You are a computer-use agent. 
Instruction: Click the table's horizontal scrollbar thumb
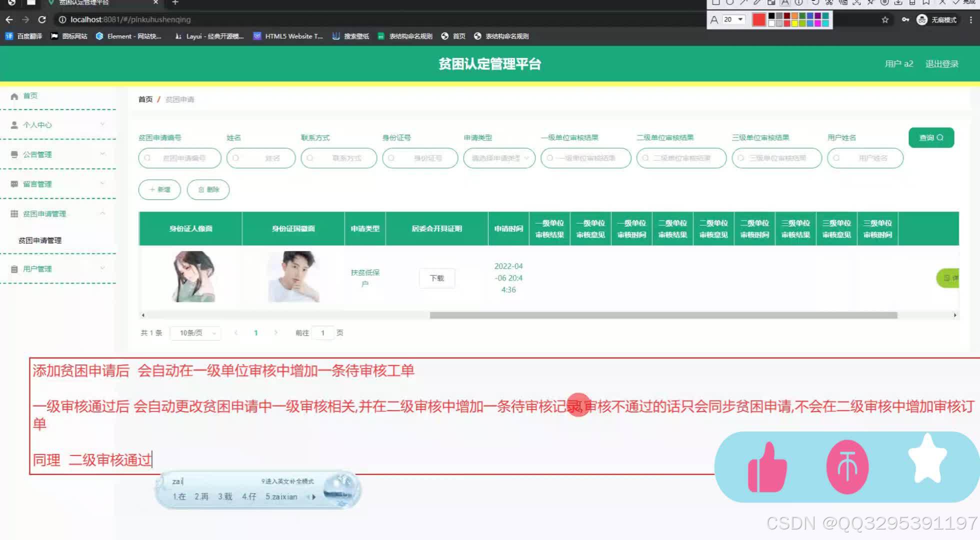click(x=663, y=315)
